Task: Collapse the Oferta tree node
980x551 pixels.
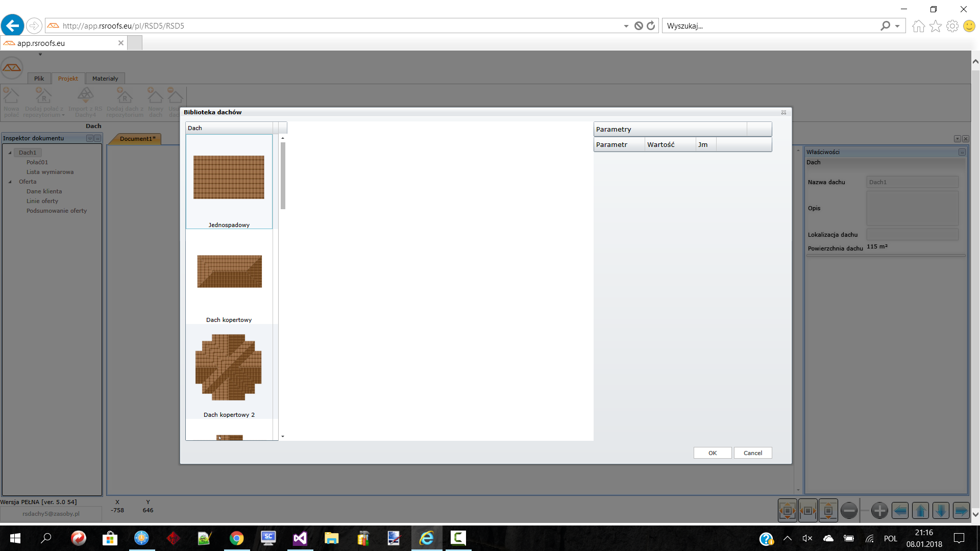Action: pyautogui.click(x=10, y=182)
